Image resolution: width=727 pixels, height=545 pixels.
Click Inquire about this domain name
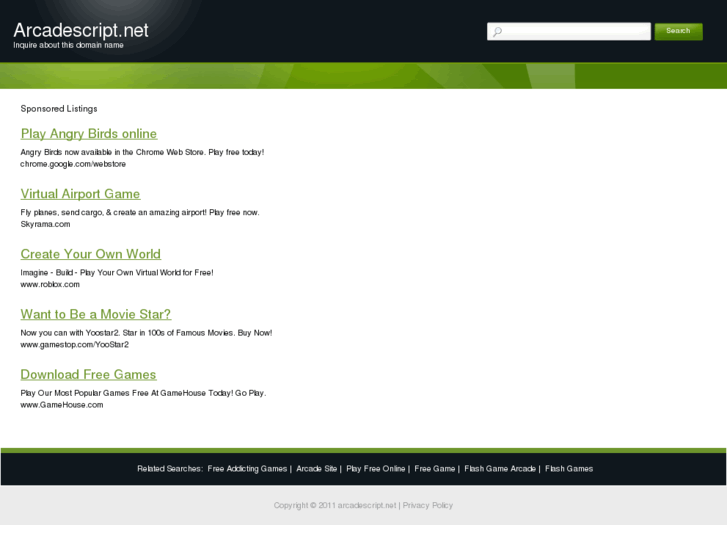point(68,45)
